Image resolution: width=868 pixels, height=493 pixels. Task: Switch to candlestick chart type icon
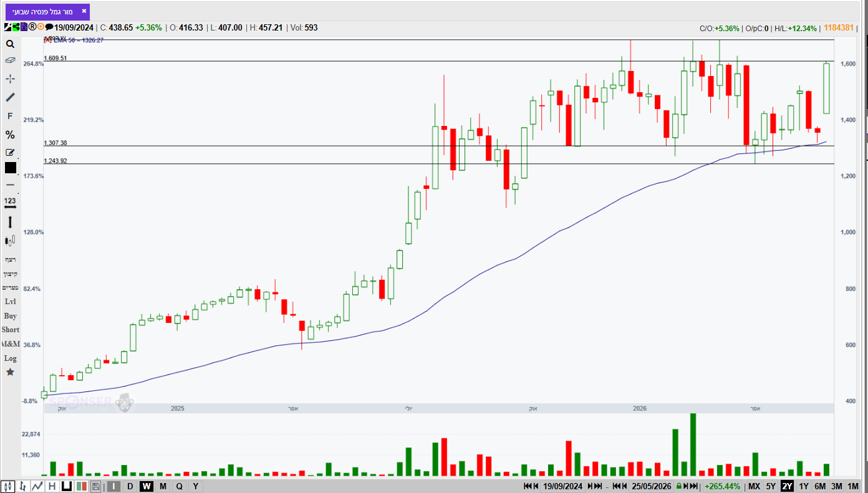[8, 486]
